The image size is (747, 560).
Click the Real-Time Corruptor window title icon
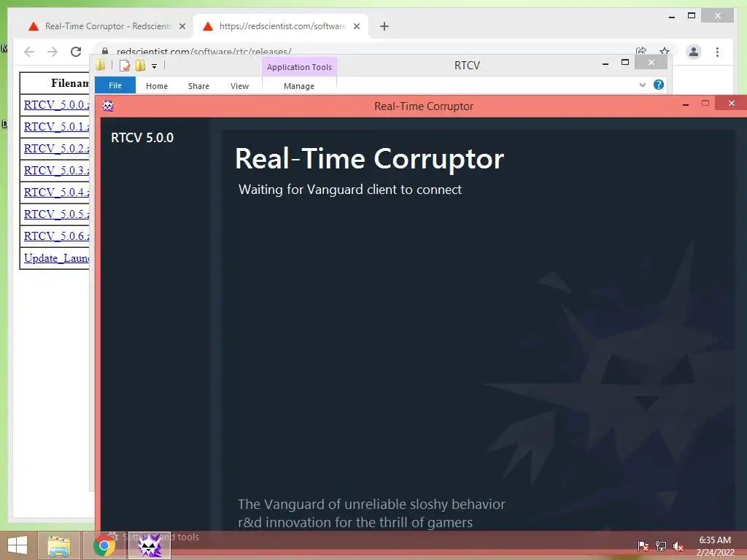click(108, 106)
